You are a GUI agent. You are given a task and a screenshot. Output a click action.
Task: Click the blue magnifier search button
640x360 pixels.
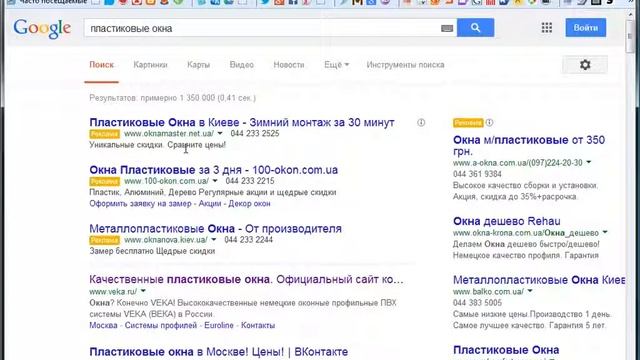(476, 27)
